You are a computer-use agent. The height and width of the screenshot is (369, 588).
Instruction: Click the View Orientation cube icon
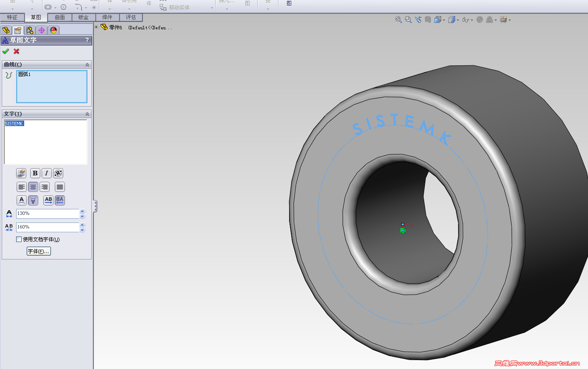[x=438, y=20]
